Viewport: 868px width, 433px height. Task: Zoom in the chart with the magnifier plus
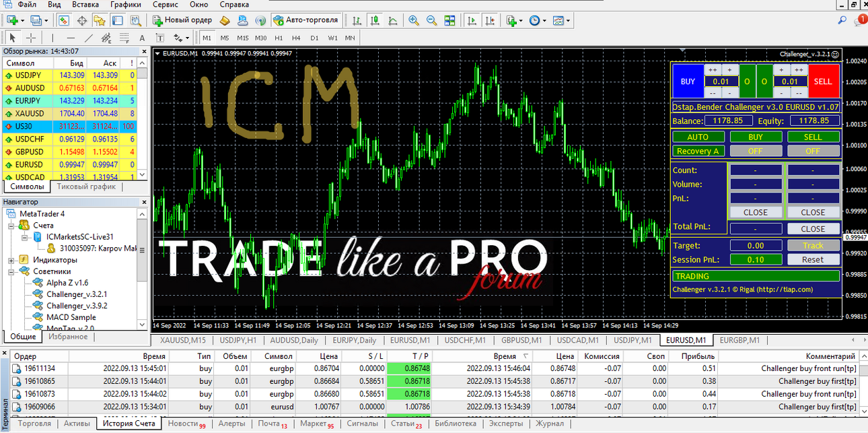(414, 20)
